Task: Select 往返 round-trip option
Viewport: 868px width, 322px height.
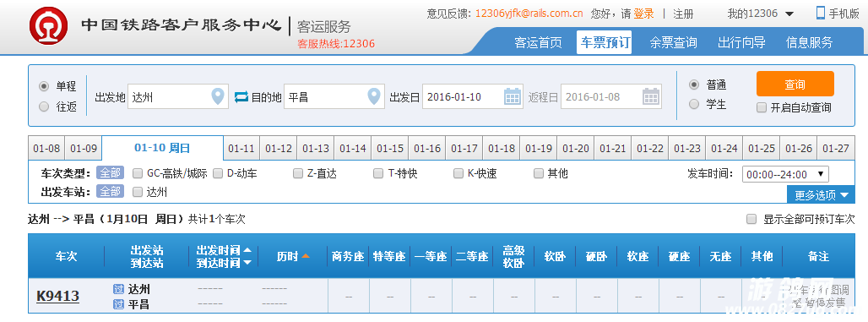Action: [44, 106]
